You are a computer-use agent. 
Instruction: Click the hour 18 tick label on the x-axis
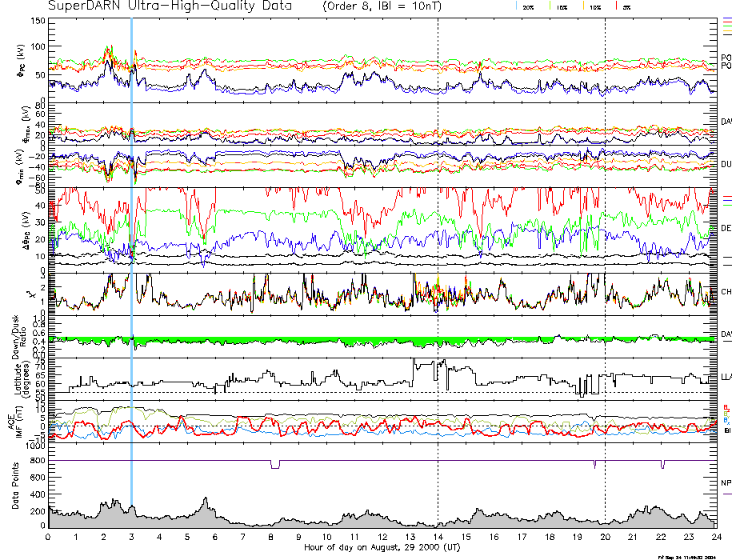[x=550, y=537]
